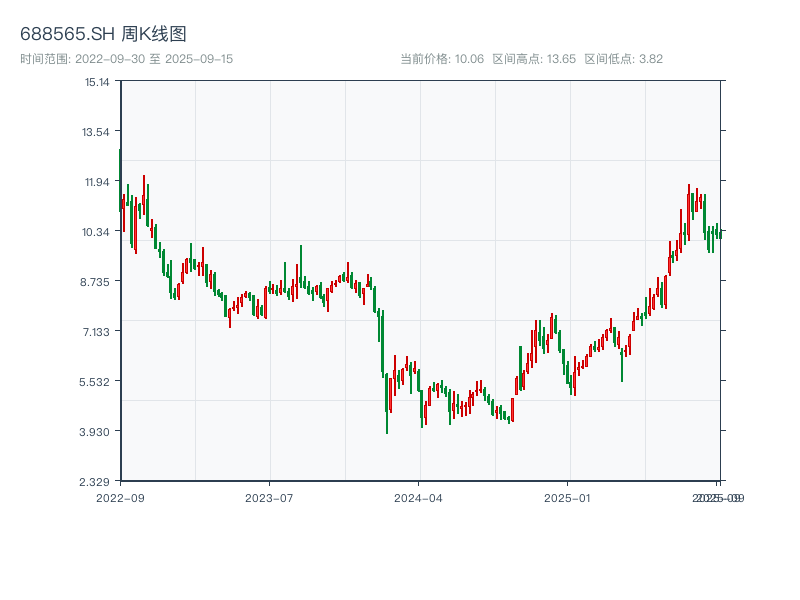Click the 2024-04 date axis label
The height and width of the screenshot is (600, 800).
419,497
